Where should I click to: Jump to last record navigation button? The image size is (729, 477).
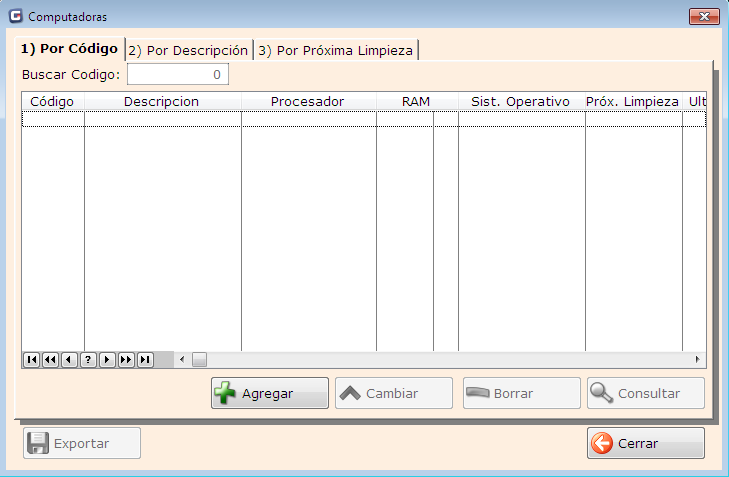[145, 359]
